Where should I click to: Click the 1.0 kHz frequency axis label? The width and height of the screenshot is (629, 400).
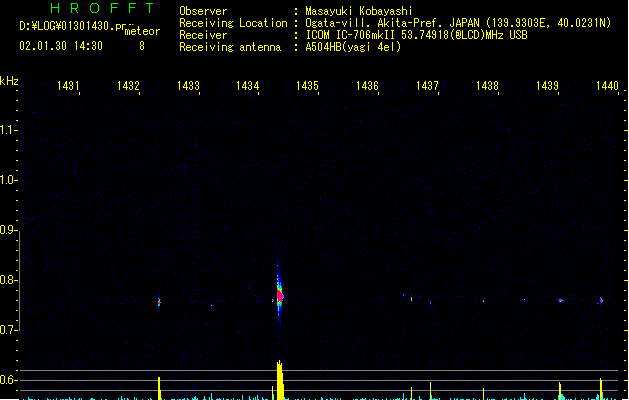click(8, 180)
